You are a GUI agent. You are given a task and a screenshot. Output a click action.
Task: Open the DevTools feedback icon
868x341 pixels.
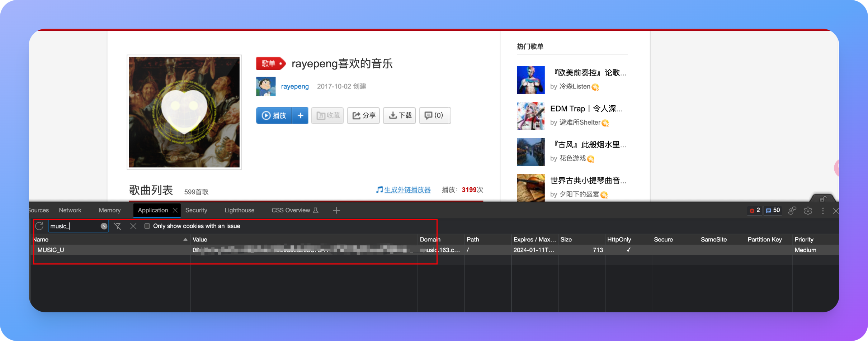(792, 211)
